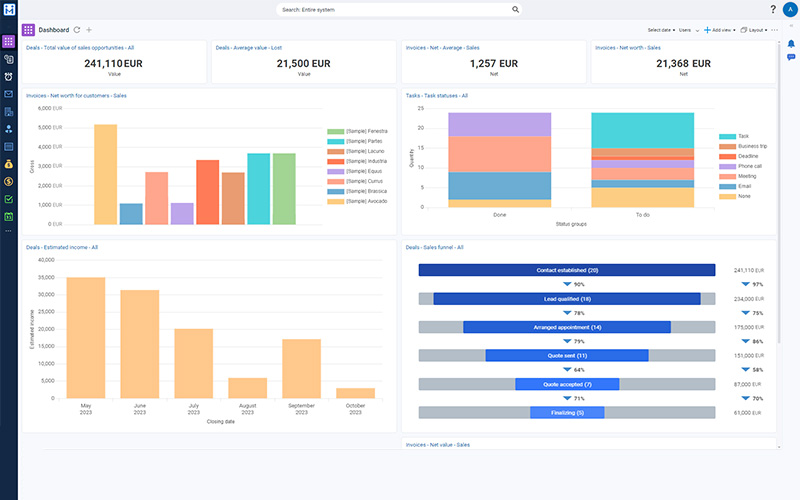
Task: Select Finalizing (5) funnel stage
Action: (567, 413)
